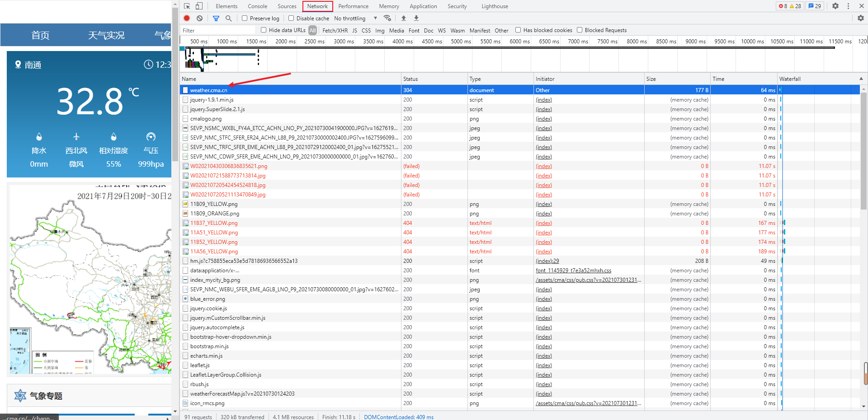Toggle the Img type filter

[380, 30]
